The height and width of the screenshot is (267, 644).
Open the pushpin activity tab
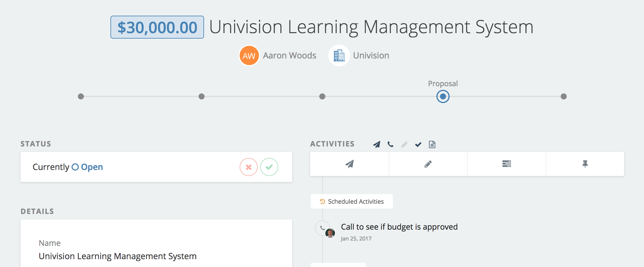[x=585, y=164]
